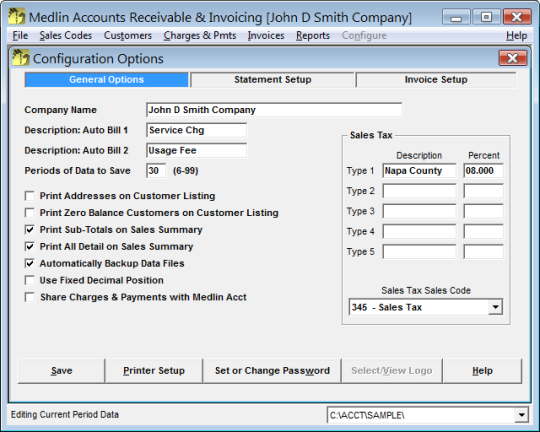Image resolution: width=540 pixels, height=432 pixels.
Task: Close the Medlin main window
Action: click(517, 17)
